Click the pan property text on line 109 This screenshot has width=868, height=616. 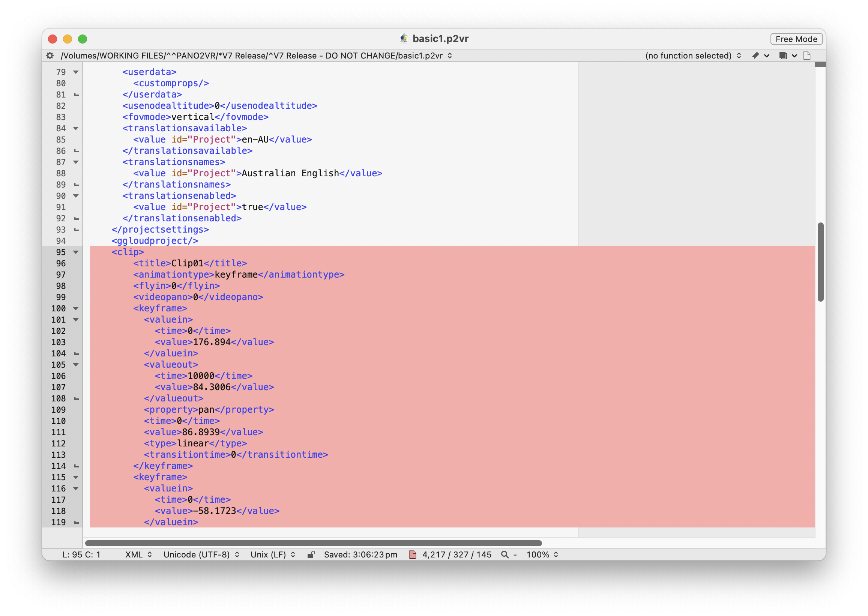tap(206, 410)
